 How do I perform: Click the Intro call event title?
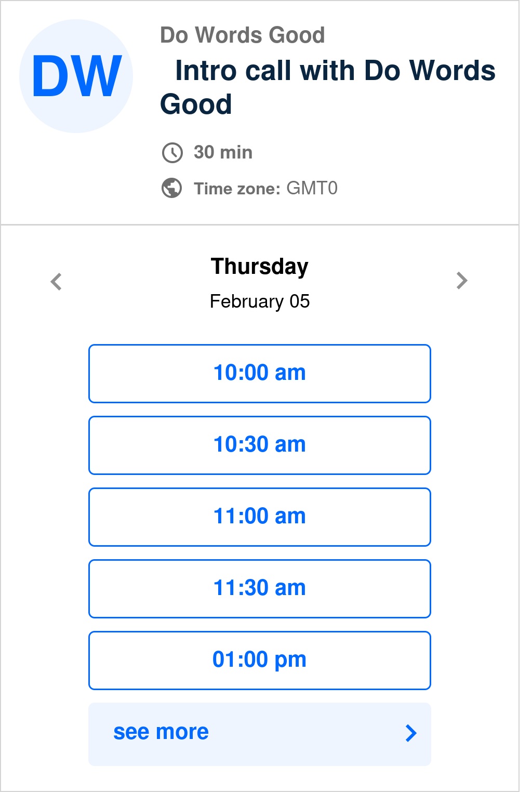[327, 87]
